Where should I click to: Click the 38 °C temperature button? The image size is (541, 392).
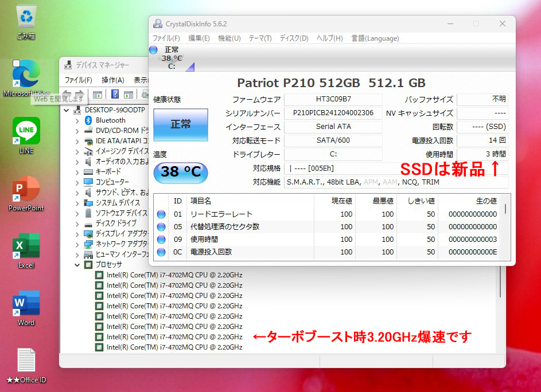[x=181, y=173]
